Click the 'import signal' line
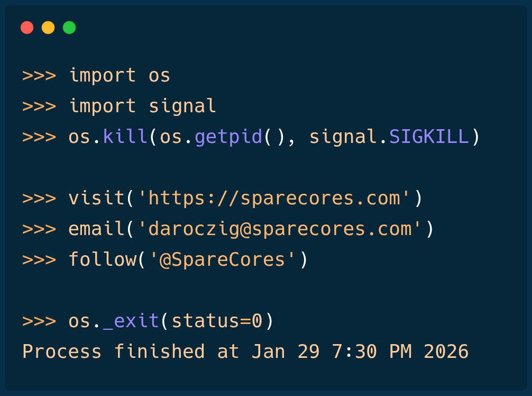 (142, 106)
